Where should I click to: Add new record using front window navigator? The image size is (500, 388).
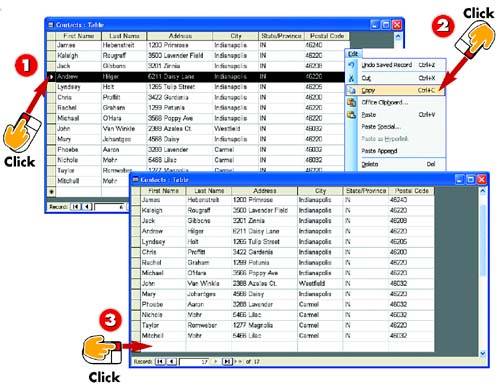click(x=238, y=361)
